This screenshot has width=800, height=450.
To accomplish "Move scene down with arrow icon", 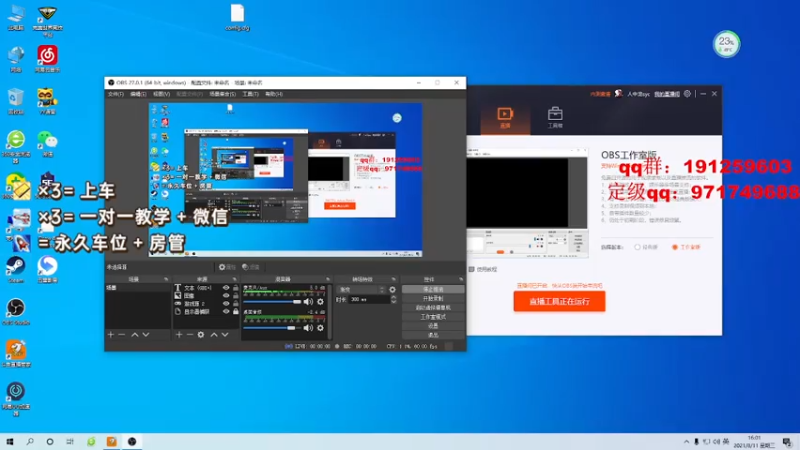I will point(146,335).
